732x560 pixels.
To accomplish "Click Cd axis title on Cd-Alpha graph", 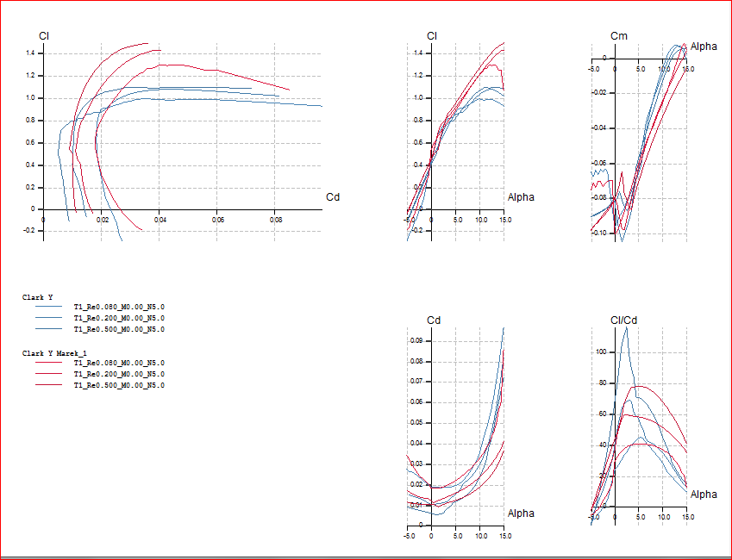I will tap(434, 320).
